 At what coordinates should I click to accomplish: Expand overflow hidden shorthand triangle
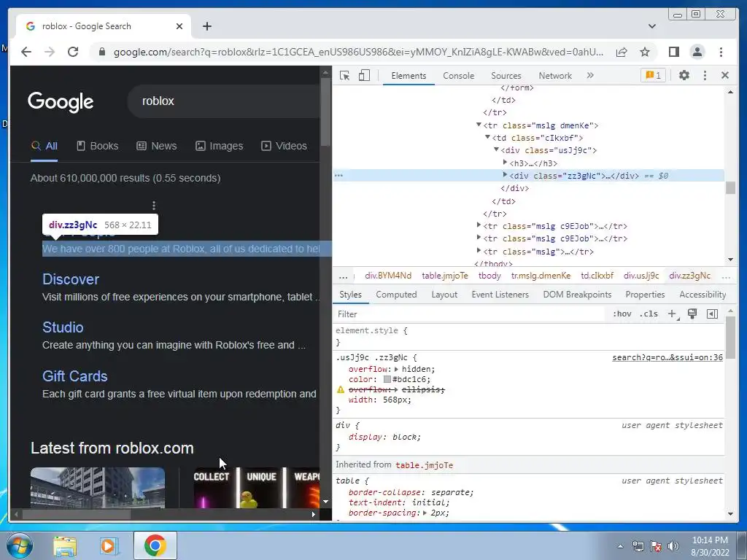(x=396, y=369)
